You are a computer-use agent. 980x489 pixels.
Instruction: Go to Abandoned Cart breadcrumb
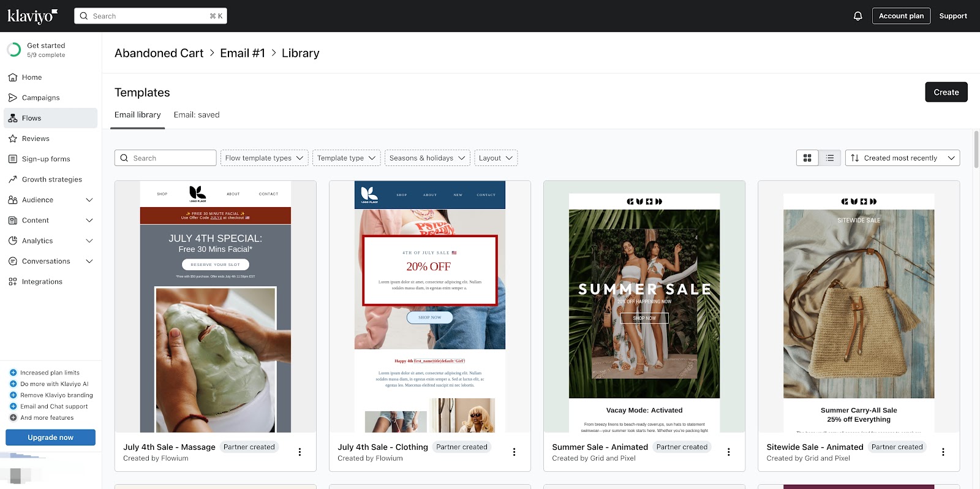point(159,53)
